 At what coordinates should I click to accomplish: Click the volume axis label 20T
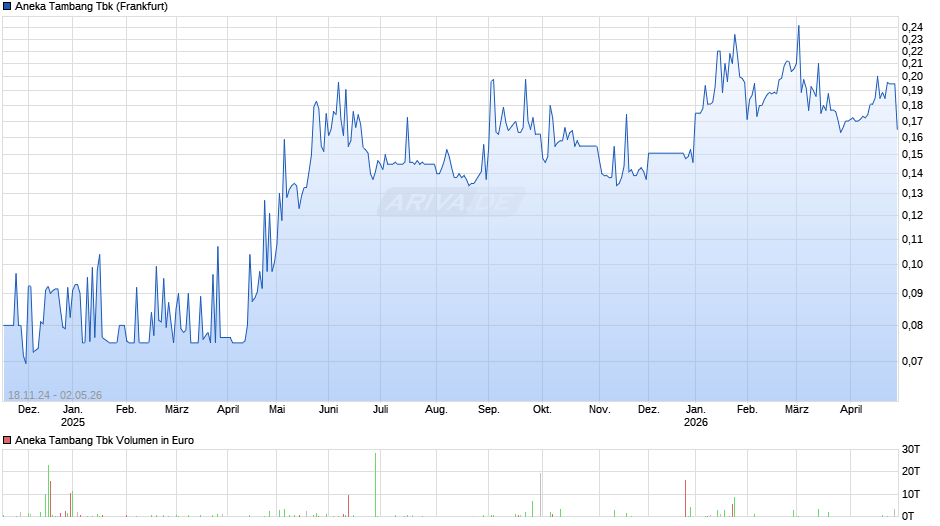(911, 471)
